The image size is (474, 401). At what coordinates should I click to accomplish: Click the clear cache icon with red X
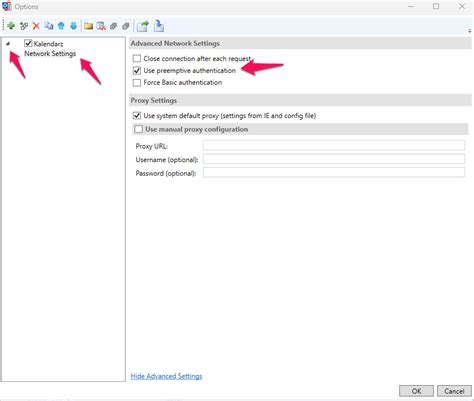click(101, 26)
